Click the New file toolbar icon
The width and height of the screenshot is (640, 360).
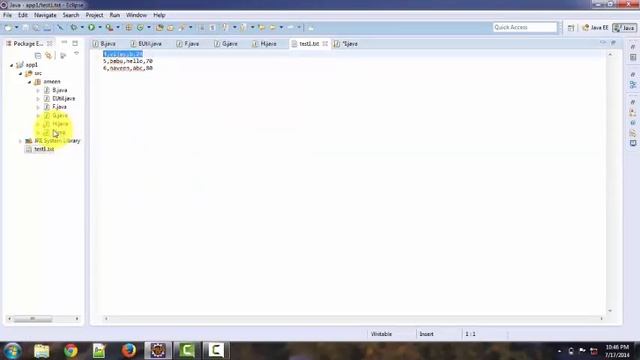(8, 28)
